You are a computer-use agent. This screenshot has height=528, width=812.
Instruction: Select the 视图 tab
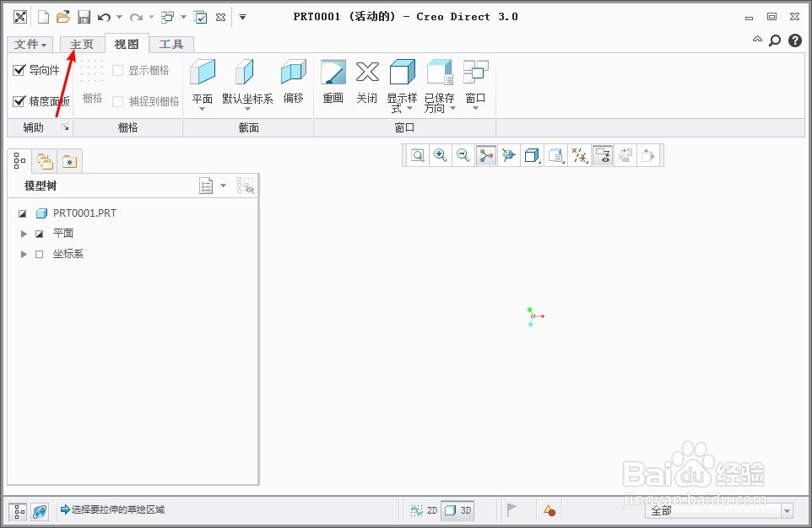click(127, 44)
